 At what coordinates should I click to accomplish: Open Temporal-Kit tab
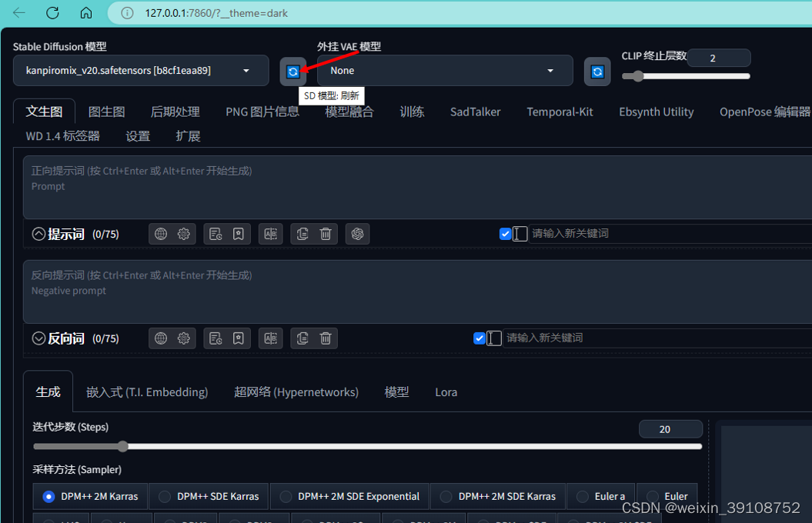(x=560, y=112)
